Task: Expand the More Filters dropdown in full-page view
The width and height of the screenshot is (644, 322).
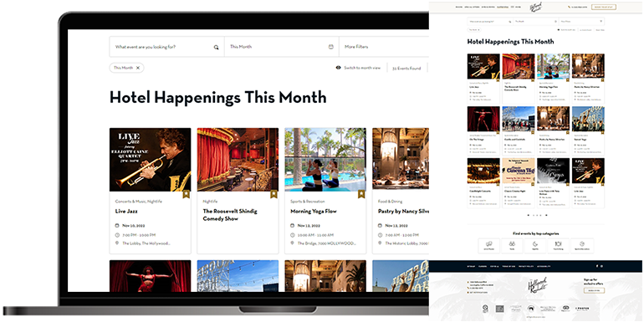Action: pos(581,22)
